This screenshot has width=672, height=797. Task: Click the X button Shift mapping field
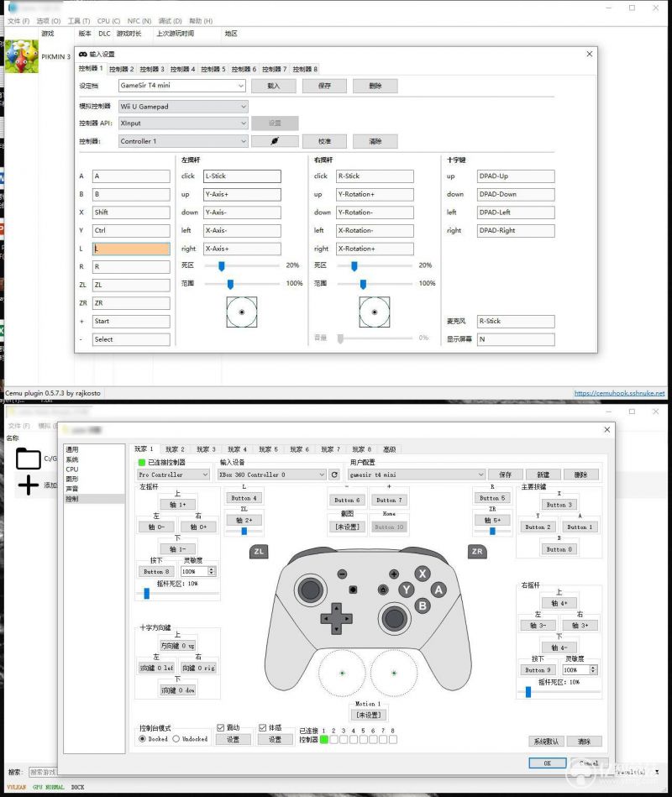point(131,212)
